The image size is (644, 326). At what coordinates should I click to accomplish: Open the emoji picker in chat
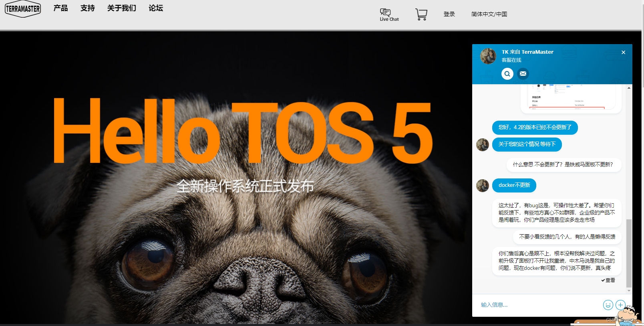608,305
